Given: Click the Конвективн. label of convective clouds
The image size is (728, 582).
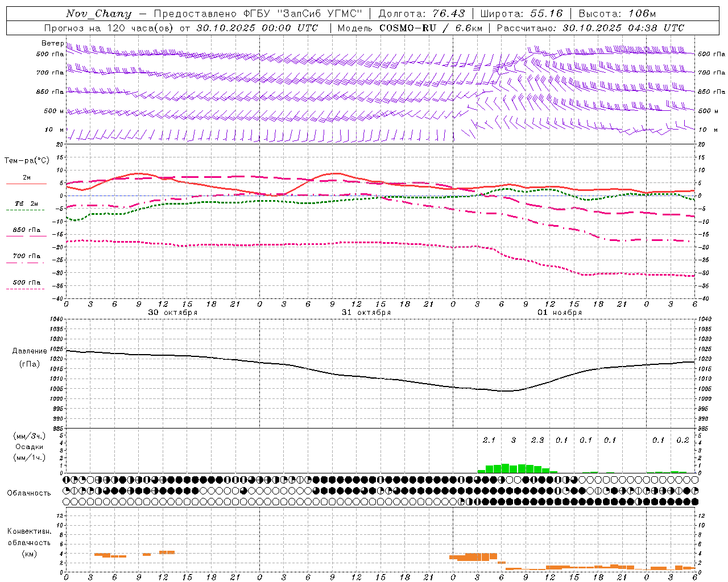Looking at the screenshot, I should click(29, 531).
